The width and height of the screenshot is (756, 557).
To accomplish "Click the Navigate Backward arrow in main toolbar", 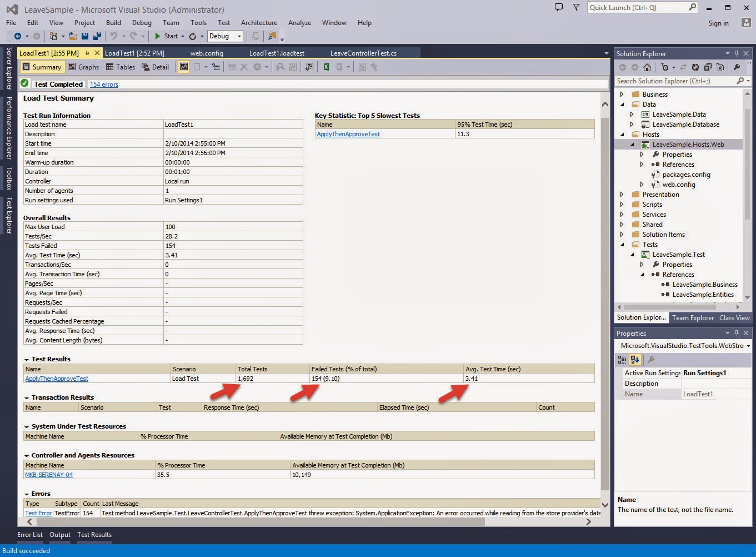I will [18, 36].
